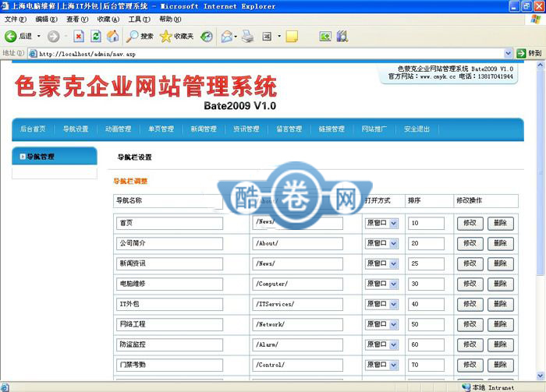Click the IE Back arrow button
The image size is (546, 392).
10,36
